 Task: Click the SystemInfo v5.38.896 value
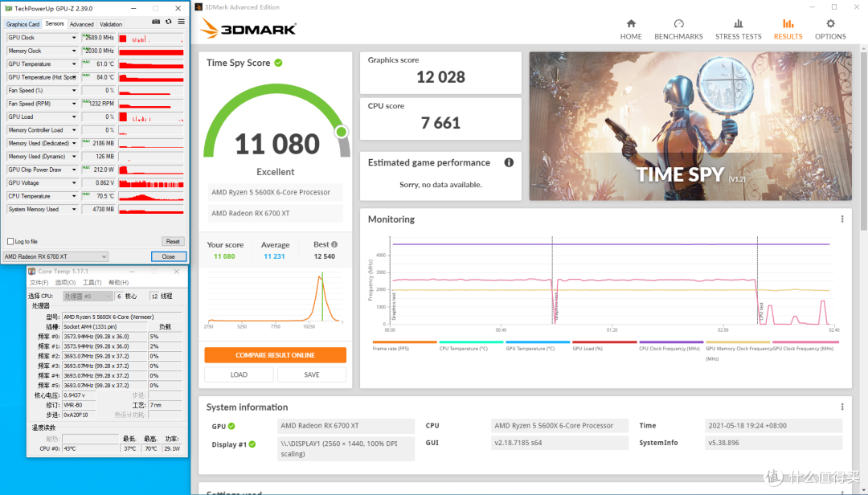[774, 443]
